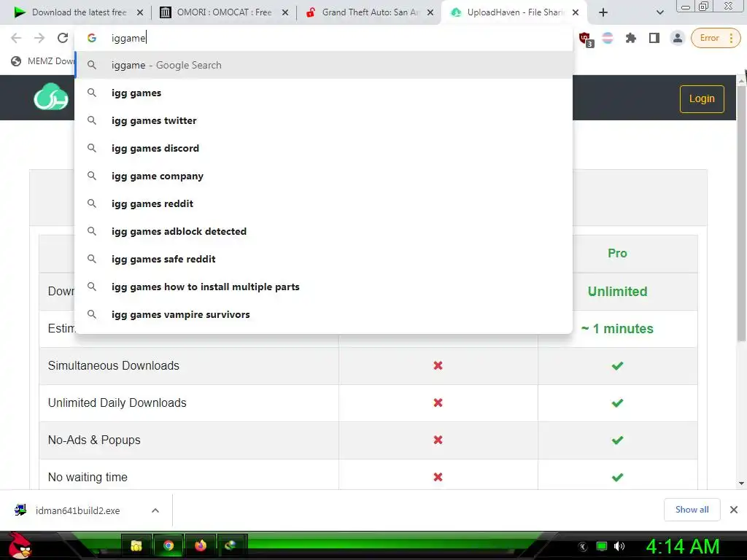Click the scrollbar down arrow
This screenshot has height=560, width=747.
click(x=741, y=484)
